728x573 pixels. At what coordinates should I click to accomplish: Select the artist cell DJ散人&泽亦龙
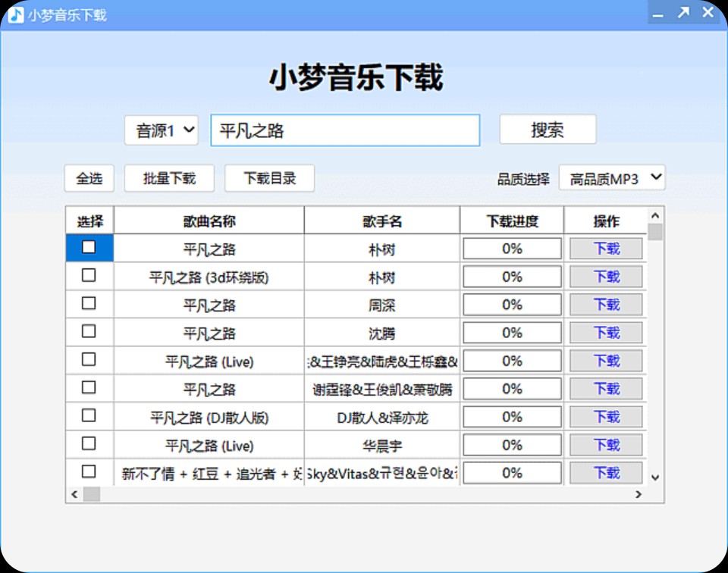point(382,418)
